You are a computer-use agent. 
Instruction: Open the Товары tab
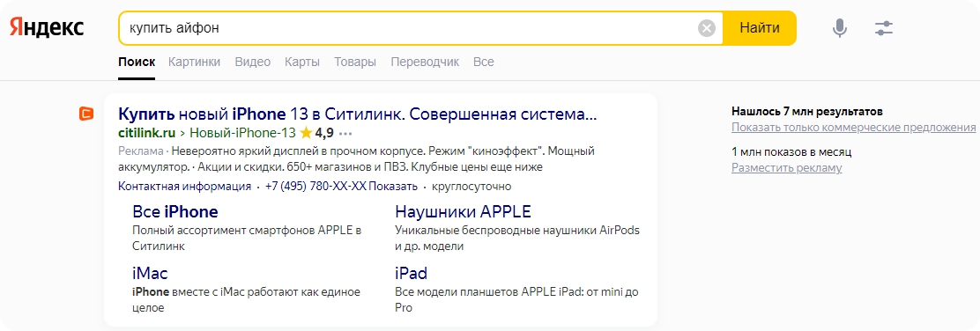[x=355, y=62]
